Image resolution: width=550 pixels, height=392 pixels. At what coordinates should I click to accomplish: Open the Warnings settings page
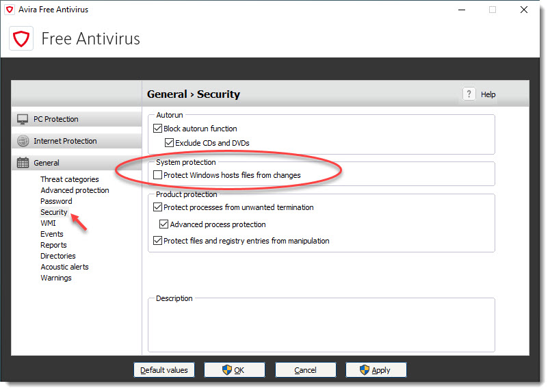point(56,278)
